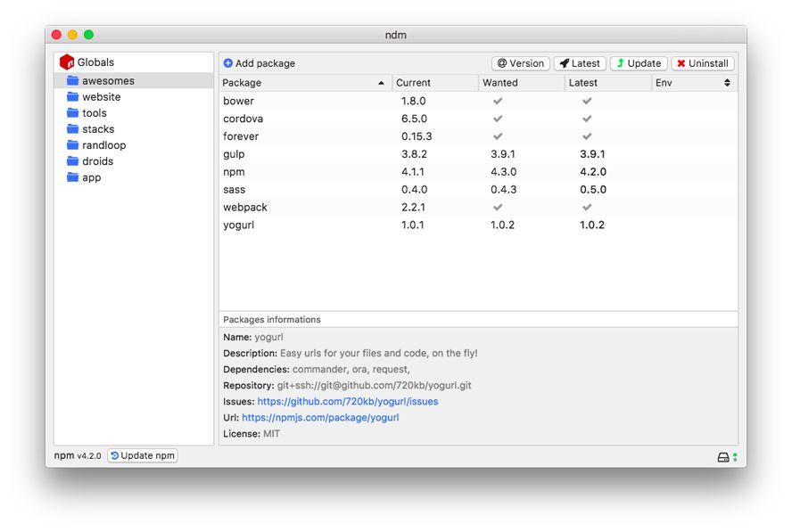The width and height of the screenshot is (792, 532).
Task: Select the gulp package row
Action: click(478, 154)
